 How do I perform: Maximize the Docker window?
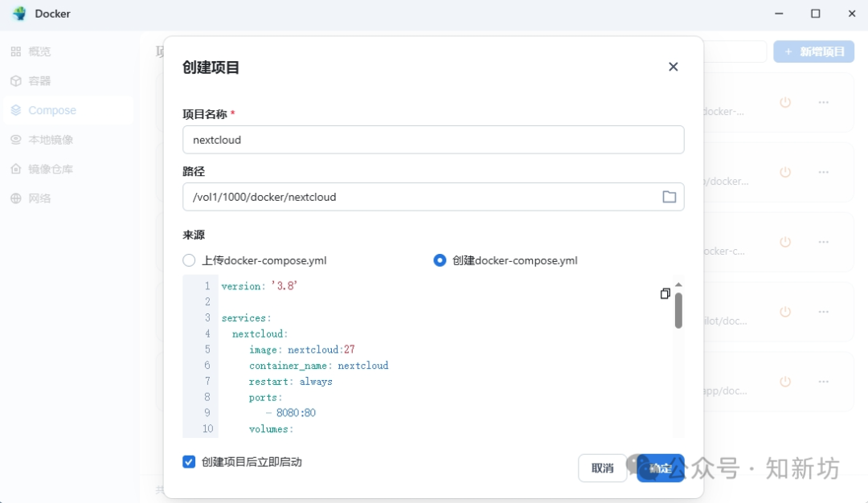816,14
